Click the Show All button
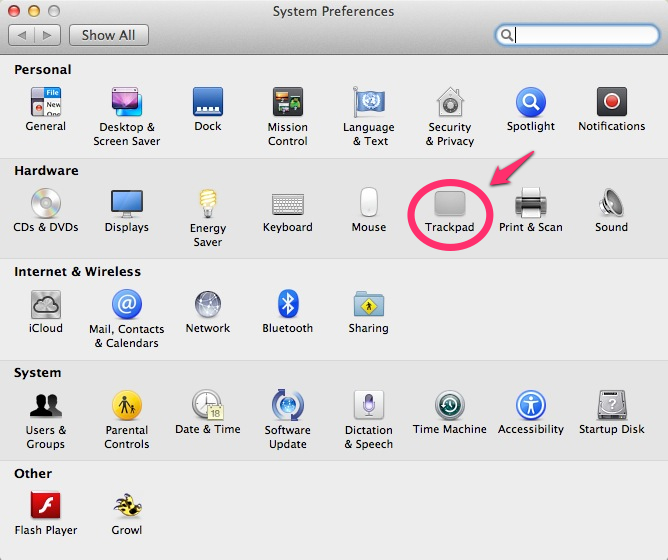This screenshot has height=560, width=668. pyautogui.click(x=108, y=35)
